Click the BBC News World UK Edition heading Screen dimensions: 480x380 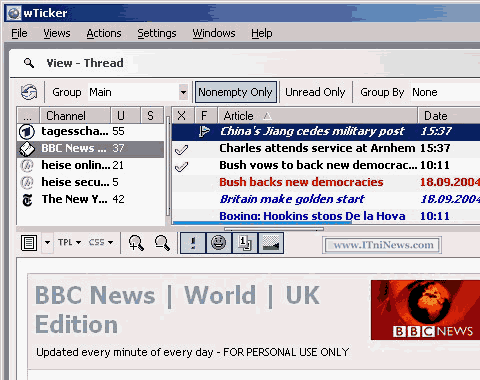point(177,309)
